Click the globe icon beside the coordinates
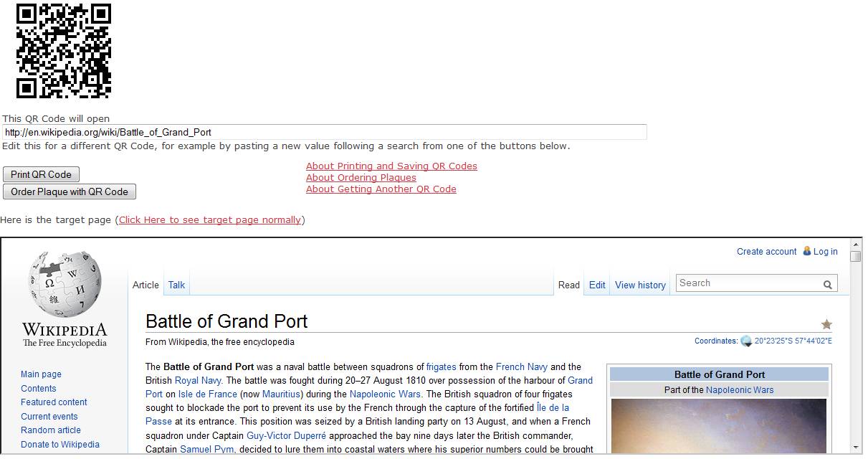 coord(746,341)
